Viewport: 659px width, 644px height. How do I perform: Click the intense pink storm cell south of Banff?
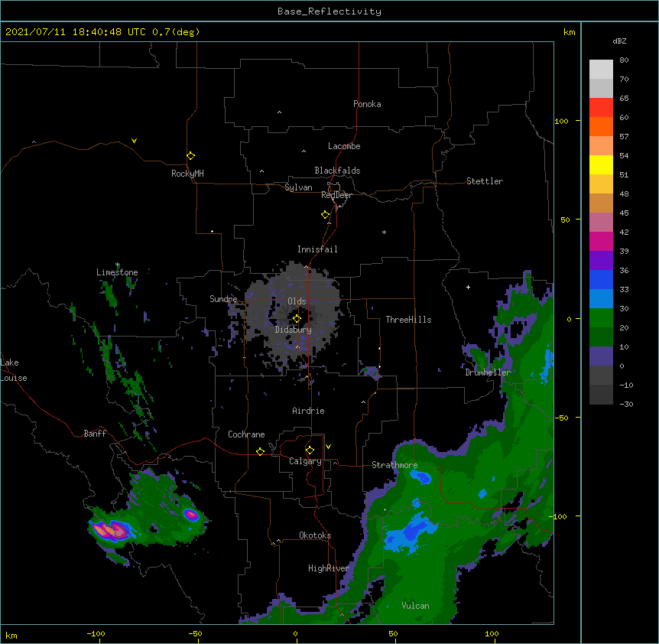click(110, 530)
